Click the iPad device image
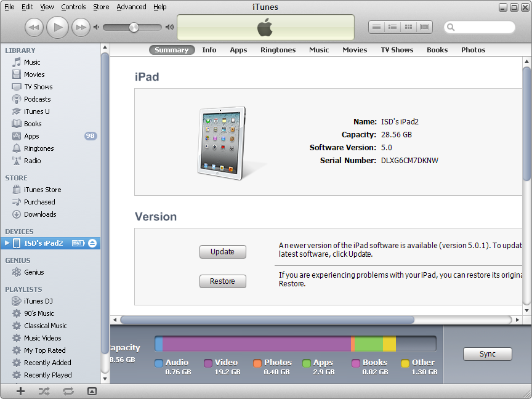532x399 pixels. click(222, 143)
